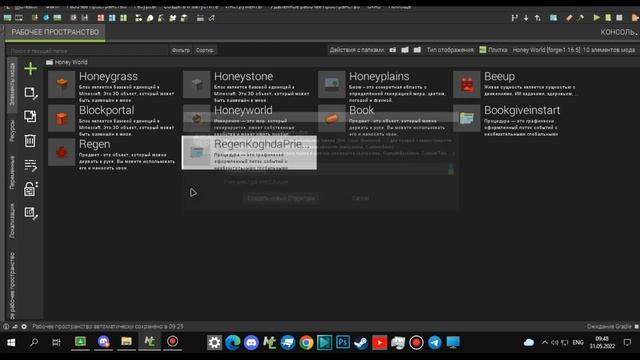Viewport: 640px width, 360px height.
Task: Click the eraser icon in top toolbar
Action: [569, 18]
